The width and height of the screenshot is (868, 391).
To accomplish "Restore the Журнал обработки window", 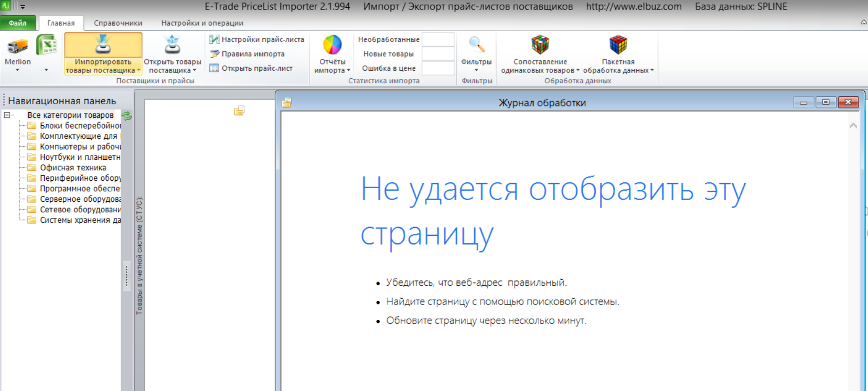I will coord(826,102).
